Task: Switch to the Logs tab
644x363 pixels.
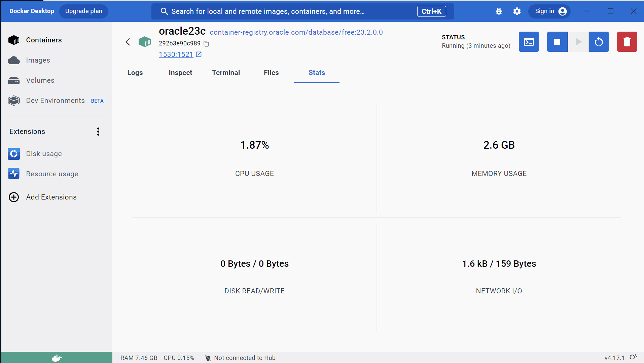Action: tap(135, 73)
